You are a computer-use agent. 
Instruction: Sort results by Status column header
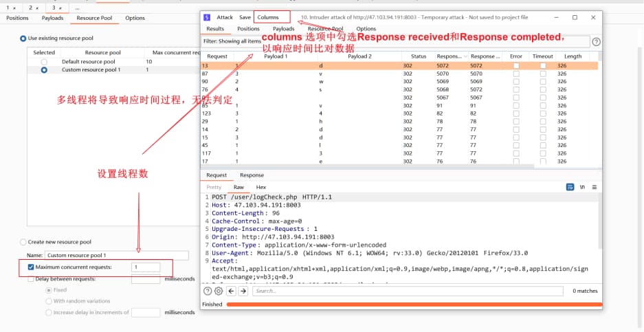(x=419, y=56)
